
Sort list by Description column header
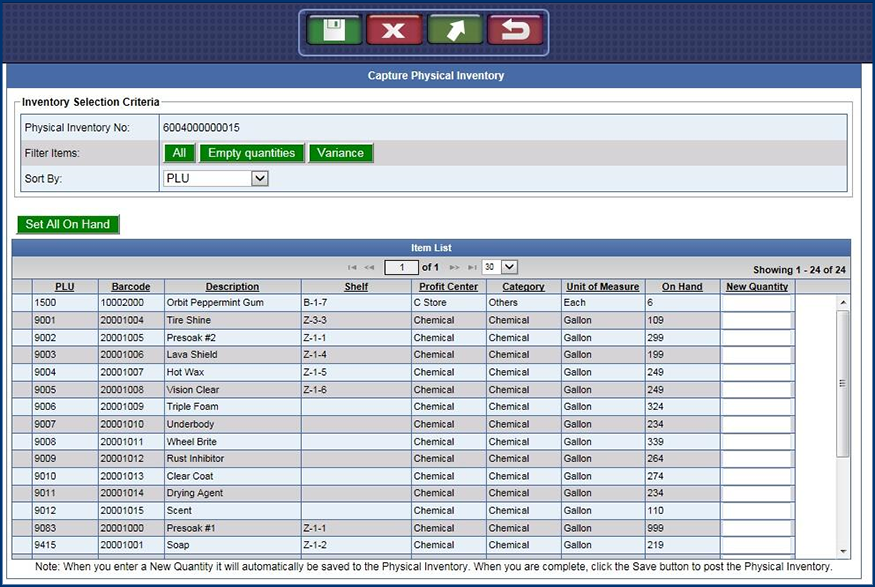click(x=232, y=287)
